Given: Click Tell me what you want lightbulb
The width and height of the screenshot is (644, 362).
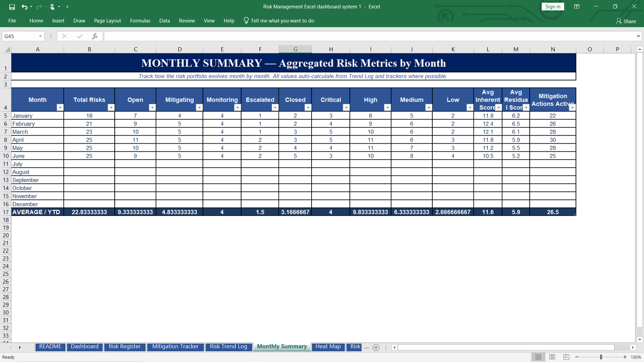Looking at the screenshot, I should coord(246,21).
